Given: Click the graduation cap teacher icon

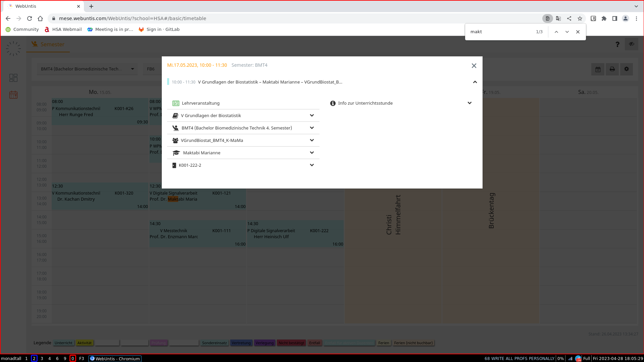Looking at the screenshot, I should tap(176, 153).
